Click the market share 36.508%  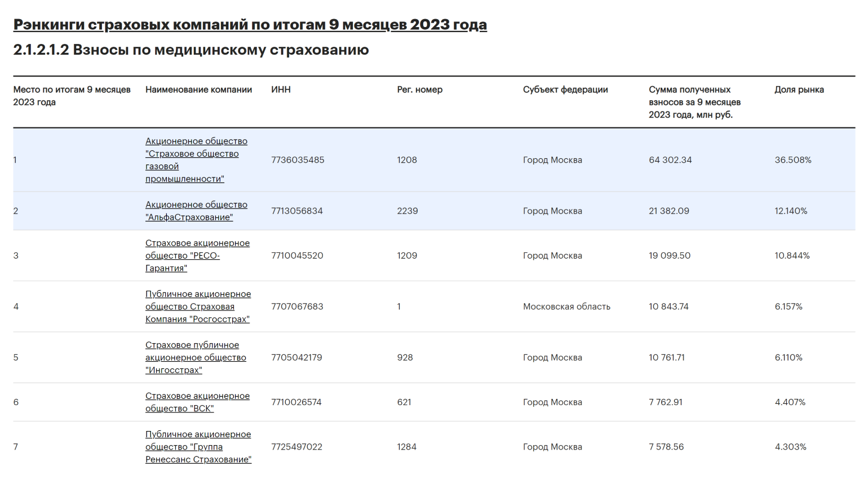coord(793,160)
